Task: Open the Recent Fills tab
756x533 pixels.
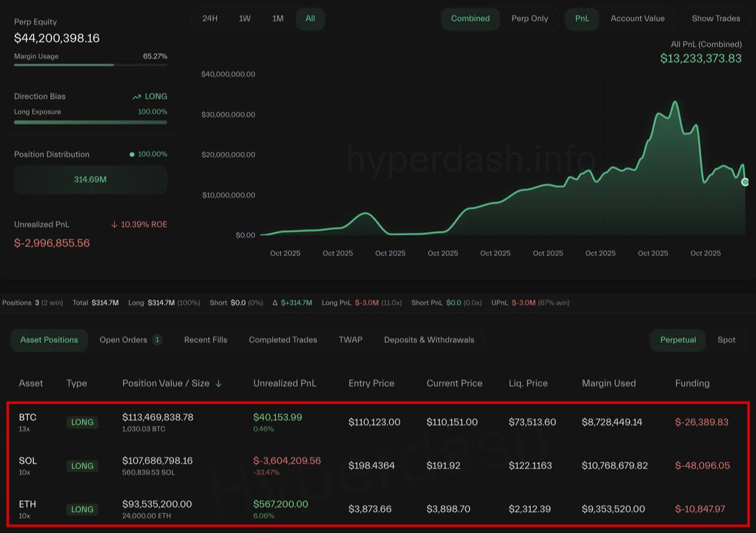Action: click(x=206, y=340)
